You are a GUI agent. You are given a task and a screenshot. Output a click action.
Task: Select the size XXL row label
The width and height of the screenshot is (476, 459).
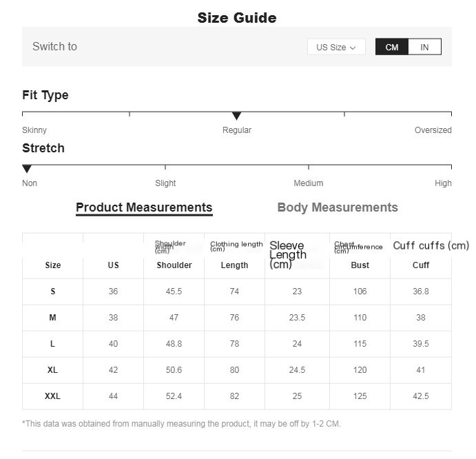(x=53, y=396)
